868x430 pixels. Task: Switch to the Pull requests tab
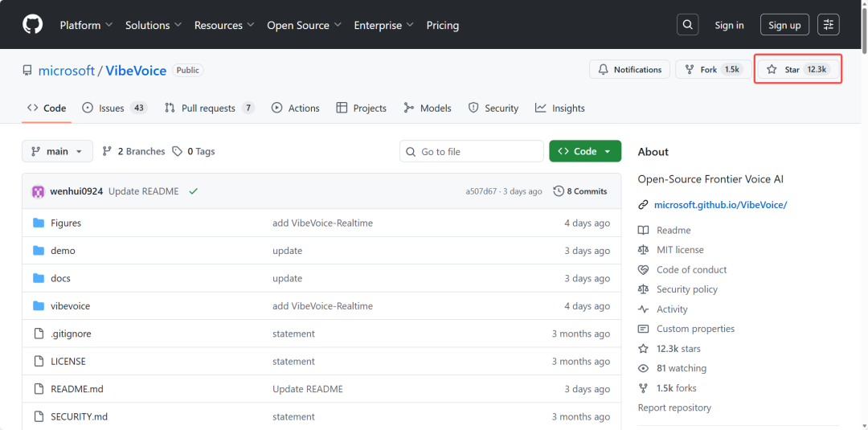click(x=209, y=109)
